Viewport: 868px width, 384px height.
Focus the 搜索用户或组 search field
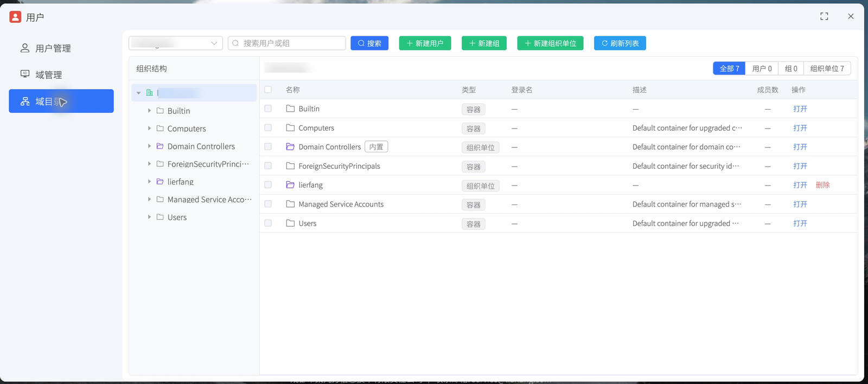[287, 43]
